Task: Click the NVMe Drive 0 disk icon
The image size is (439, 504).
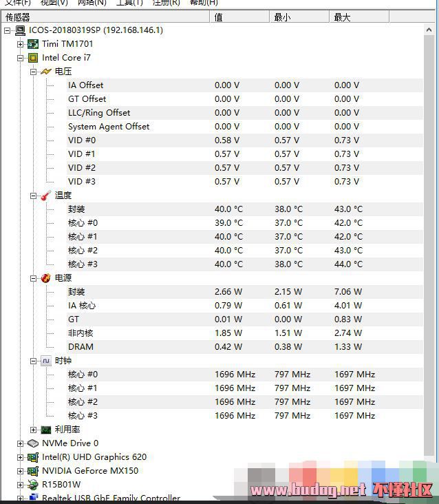Action: coord(32,443)
